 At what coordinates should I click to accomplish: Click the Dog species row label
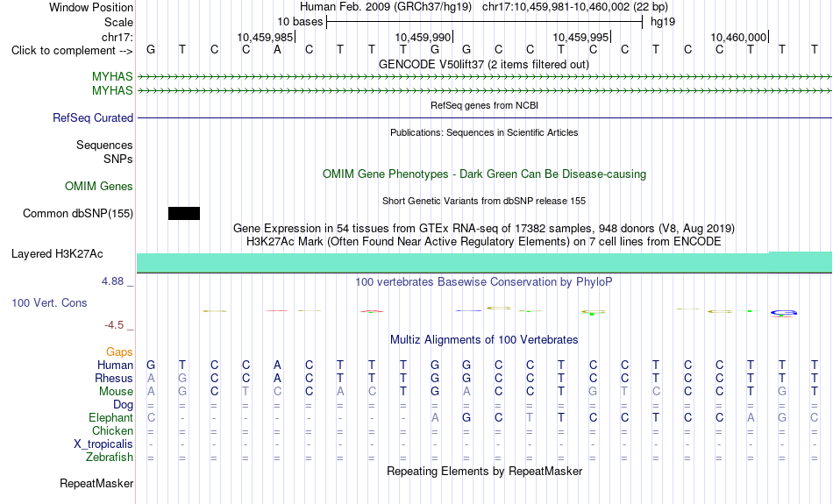124,405
